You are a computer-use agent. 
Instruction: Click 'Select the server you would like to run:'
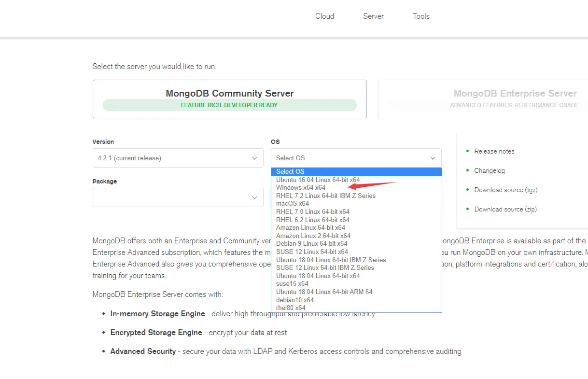coord(154,67)
